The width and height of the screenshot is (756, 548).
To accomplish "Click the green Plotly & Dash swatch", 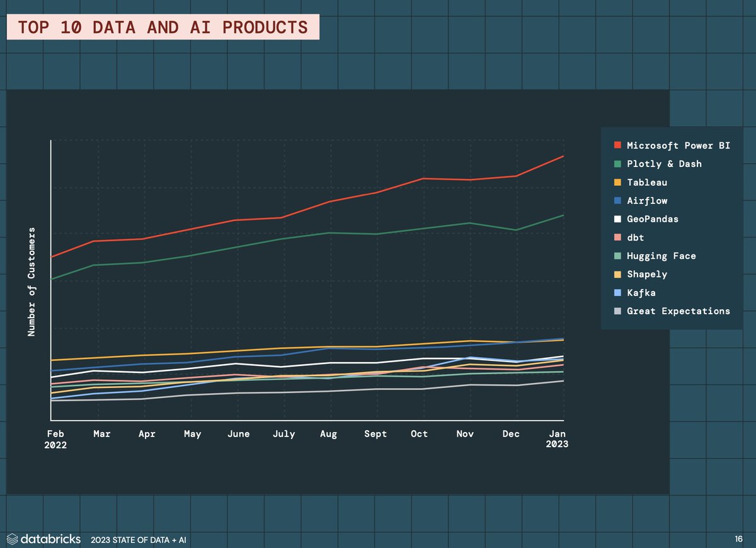I will point(618,164).
